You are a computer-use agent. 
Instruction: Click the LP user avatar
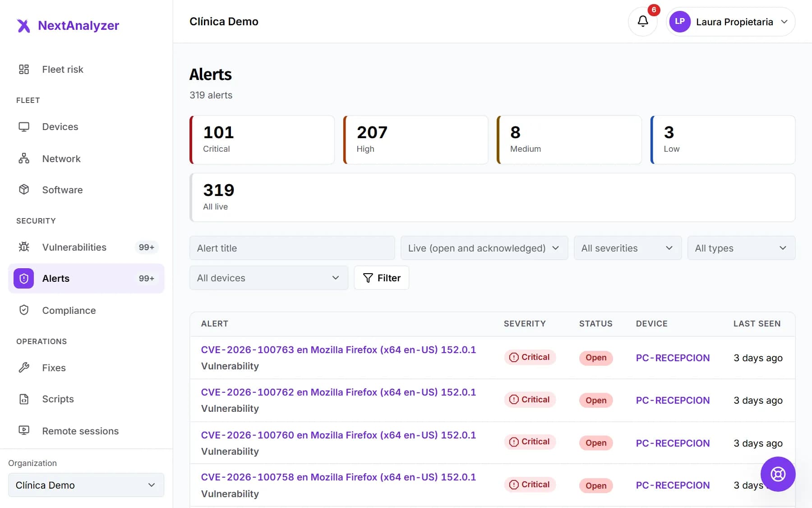click(x=680, y=22)
